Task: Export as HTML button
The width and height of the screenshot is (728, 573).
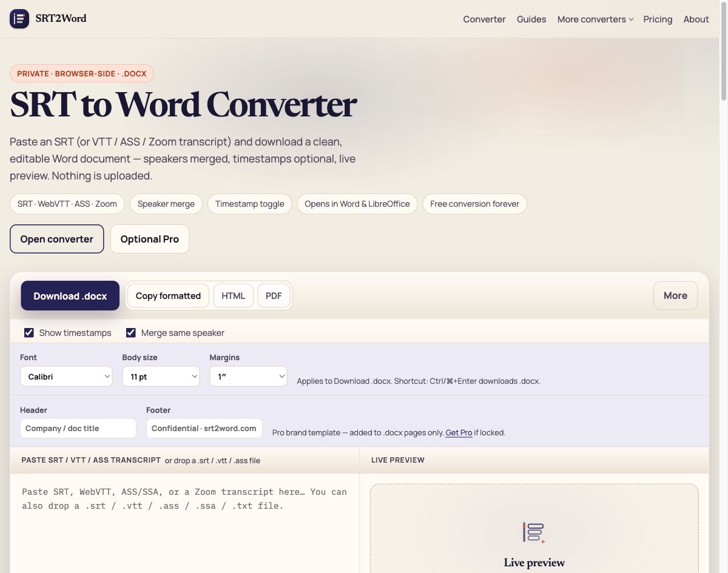Action: [233, 296]
